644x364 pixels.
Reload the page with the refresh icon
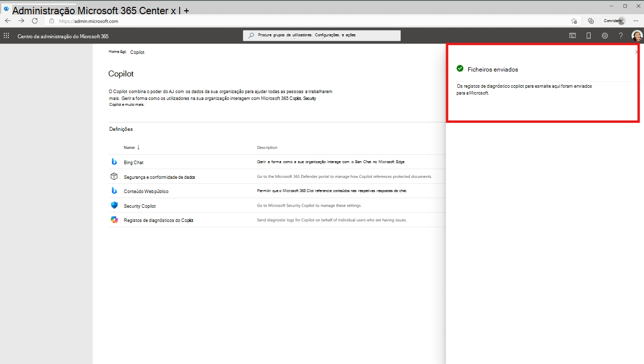(35, 21)
